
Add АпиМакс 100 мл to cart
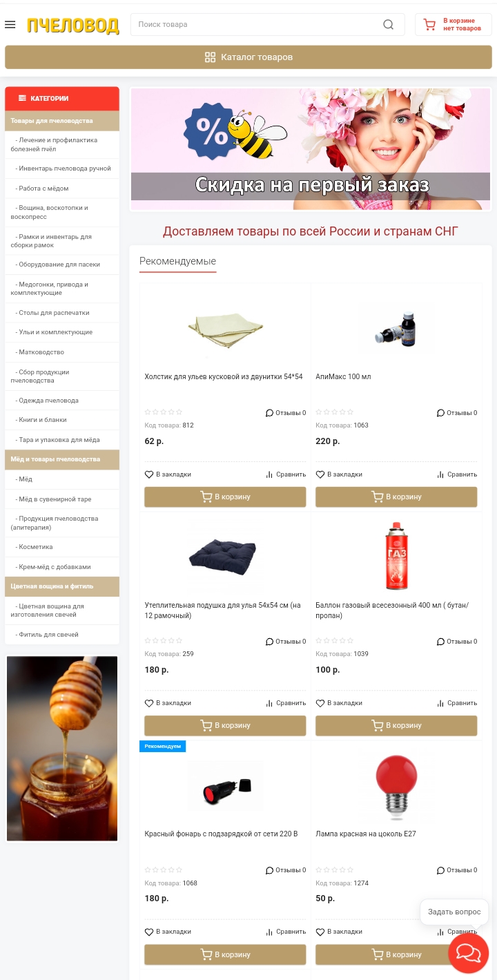pos(396,497)
